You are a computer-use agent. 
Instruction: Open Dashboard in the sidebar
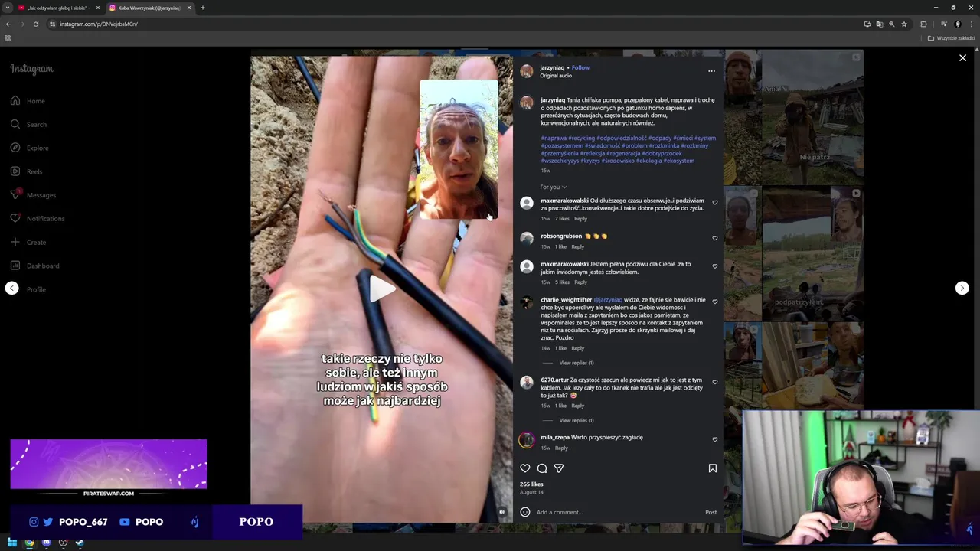tap(34, 266)
